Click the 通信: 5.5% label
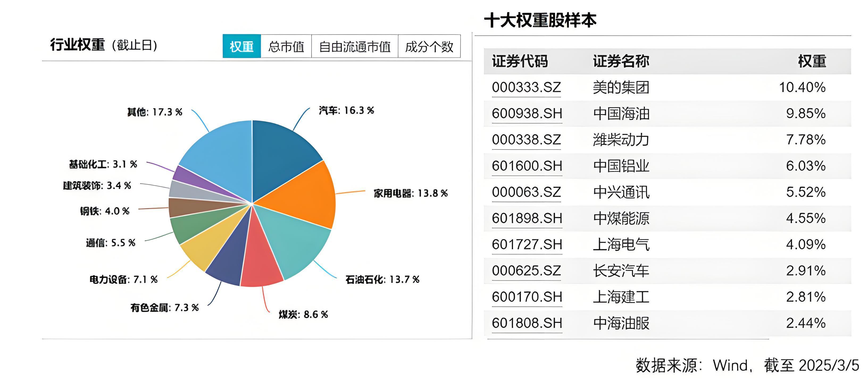This screenshot has width=868, height=389. click(111, 243)
